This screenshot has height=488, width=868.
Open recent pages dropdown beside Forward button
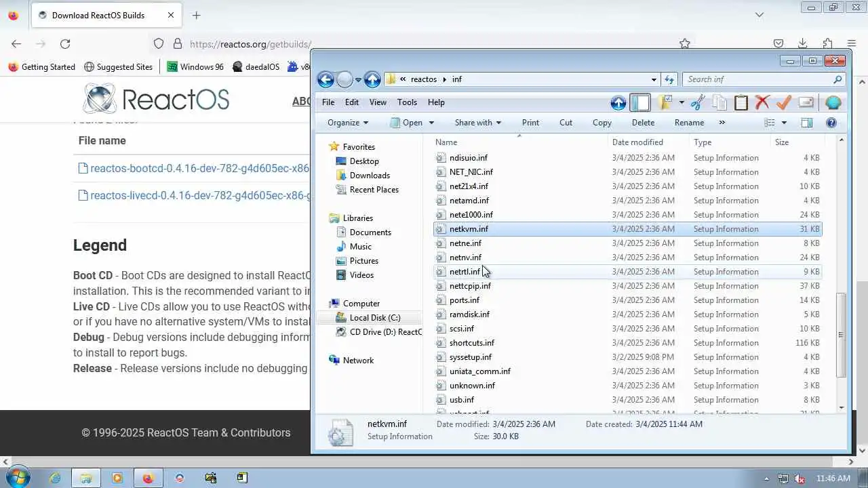pos(358,80)
